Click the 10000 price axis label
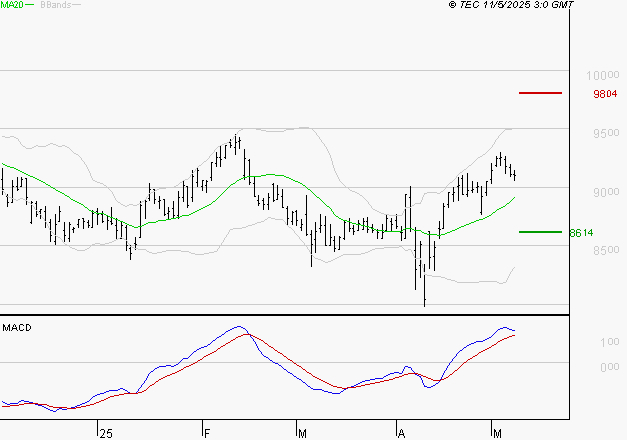The image size is (627, 440). pos(603,75)
